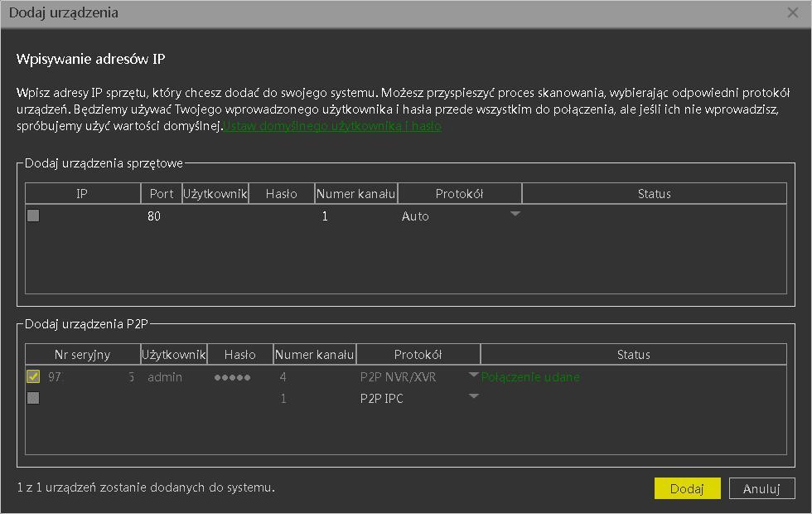This screenshot has width=812, height=514.
Task: Click the Nr seryjny column header
Action: click(82, 355)
